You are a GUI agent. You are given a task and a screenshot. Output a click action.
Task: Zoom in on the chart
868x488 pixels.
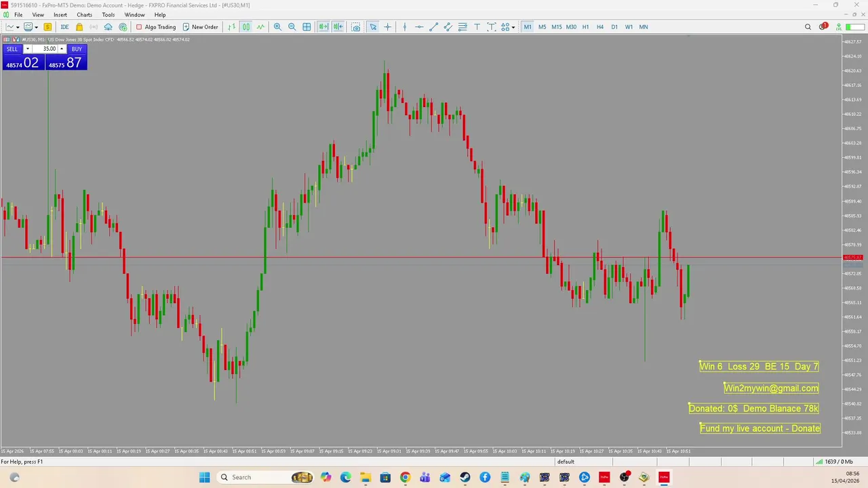[x=277, y=27]
